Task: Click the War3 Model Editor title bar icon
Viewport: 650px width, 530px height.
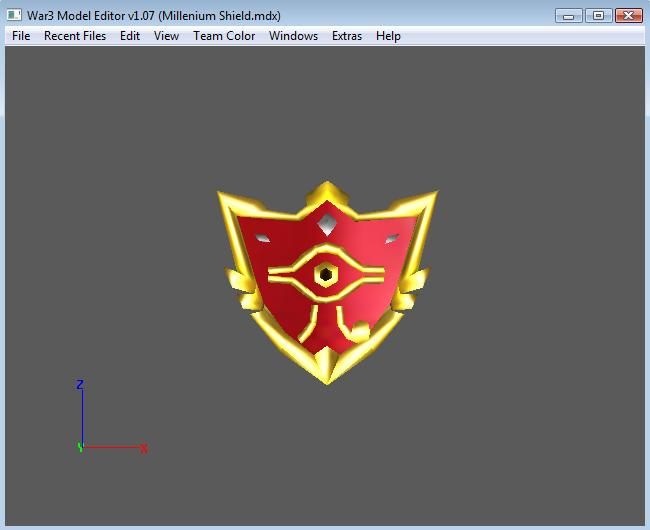Action: [x=14, y=15]
